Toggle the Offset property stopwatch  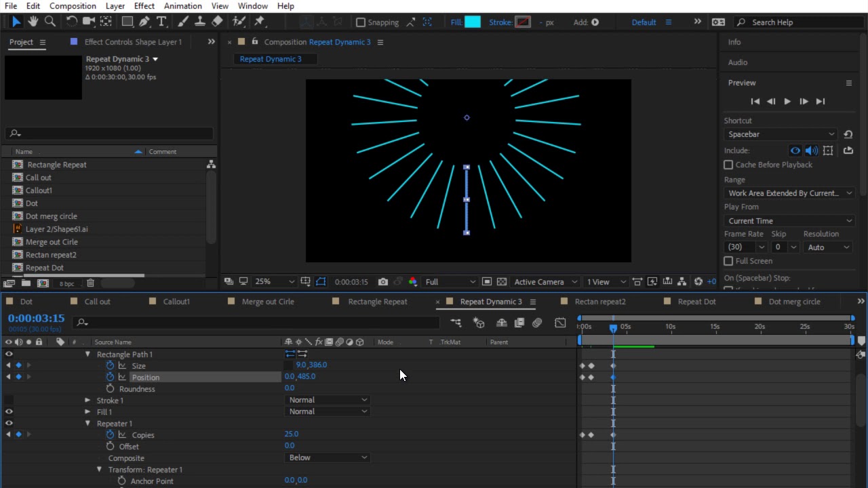pyautogui.click(x=110, y=447)
